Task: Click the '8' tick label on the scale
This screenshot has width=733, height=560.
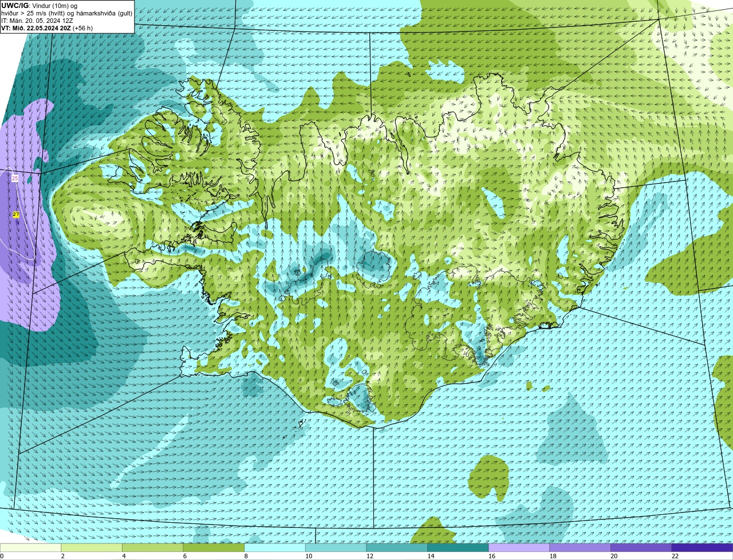Action: pyautogui.click(x=246, y=556)
